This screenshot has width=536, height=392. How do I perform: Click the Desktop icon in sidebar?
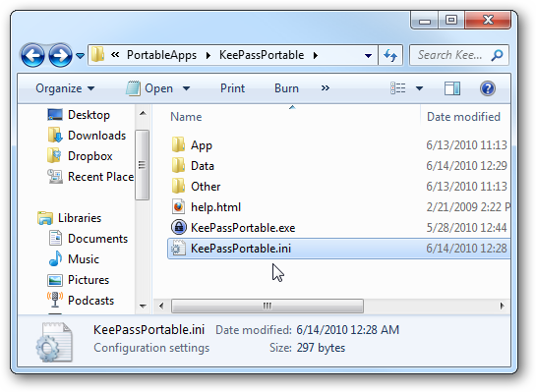[x=55, y=115]
